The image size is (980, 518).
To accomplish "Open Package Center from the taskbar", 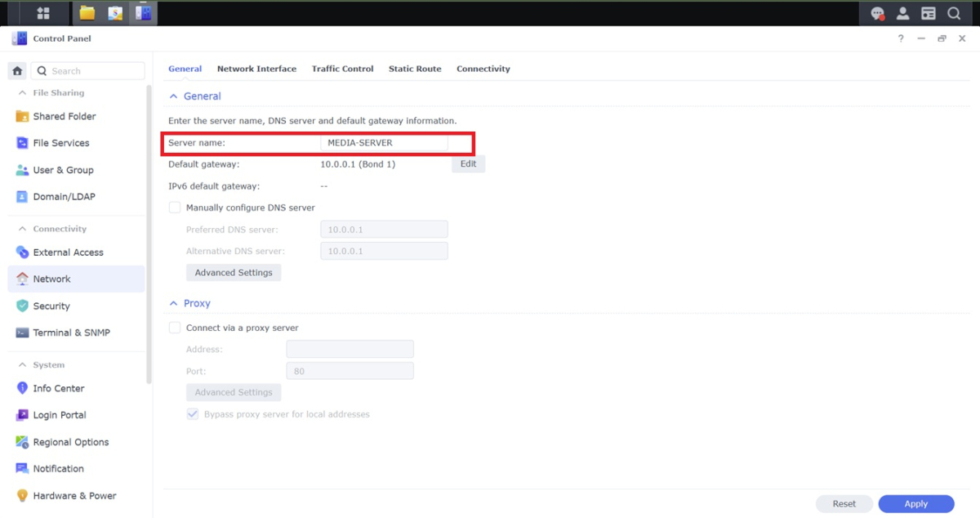I will point(115,13).
